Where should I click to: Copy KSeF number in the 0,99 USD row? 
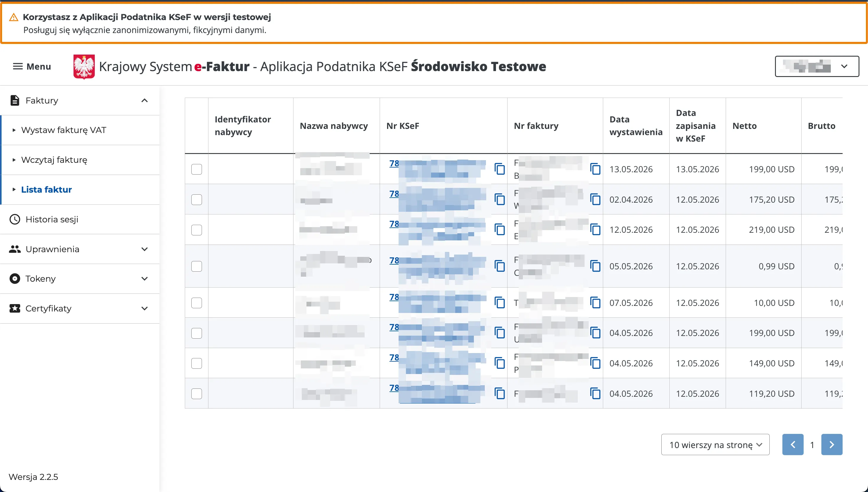(500, 266)
